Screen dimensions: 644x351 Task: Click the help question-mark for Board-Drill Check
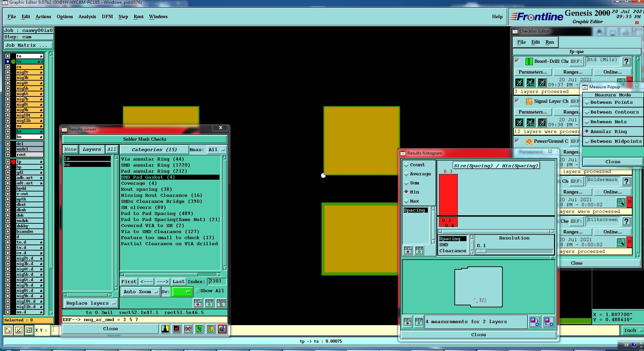pyautogui.click(x=626, y=61)
